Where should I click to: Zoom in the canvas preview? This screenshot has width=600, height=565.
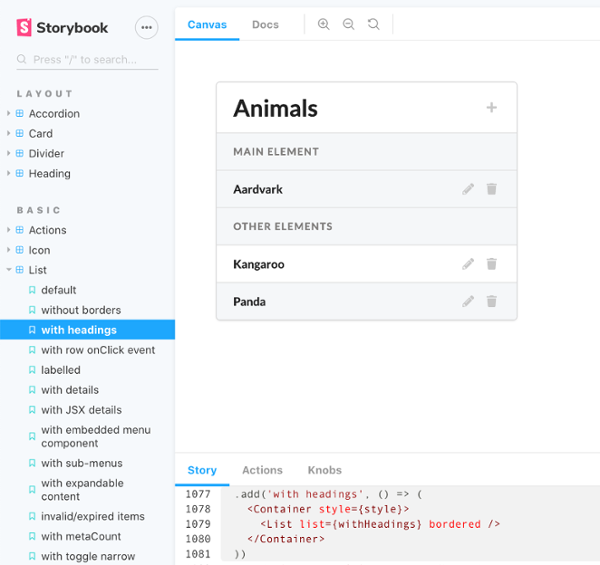coord(324,24)
